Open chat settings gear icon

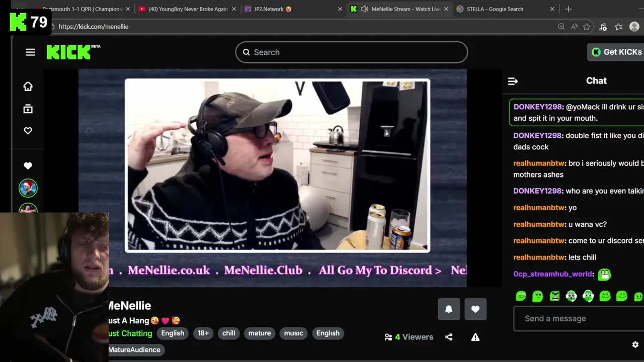pyautogui.click(x=635, y=344)
